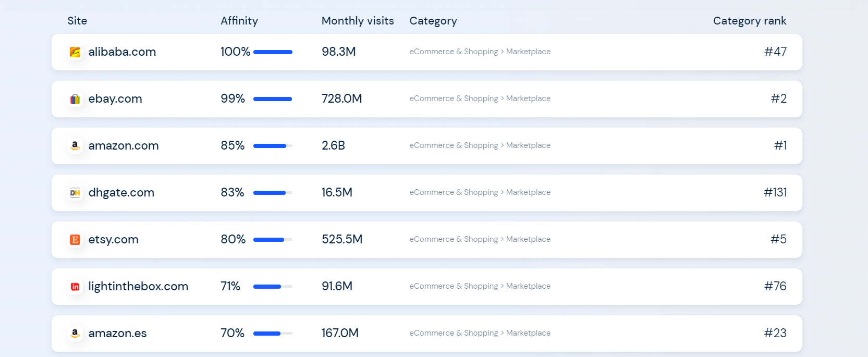The height and width of the screenshot is (357, 868).
Task: Select the 16.5M monthly visits value
Action: (337, 192)
